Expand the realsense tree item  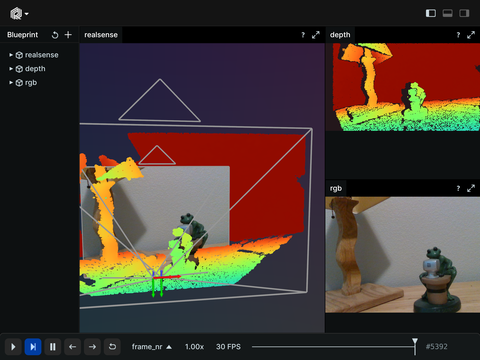coord(11,55)
